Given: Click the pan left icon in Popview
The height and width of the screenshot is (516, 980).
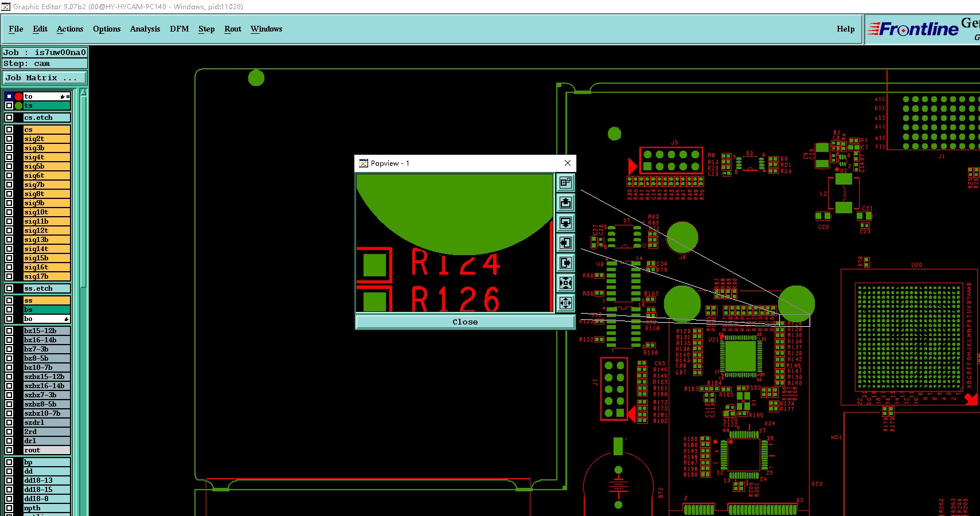Looking at the screenshot, I should 565,243.
